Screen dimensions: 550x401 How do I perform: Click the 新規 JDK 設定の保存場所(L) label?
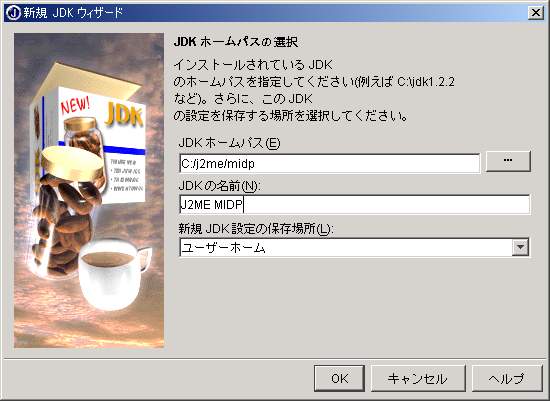tap(256, 229)
